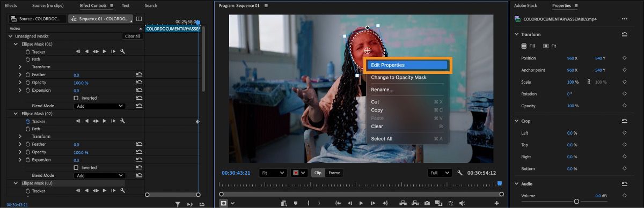Open the Full playback resolution dropdown
The width and height of the screenshot is (644, 208).
441,173
